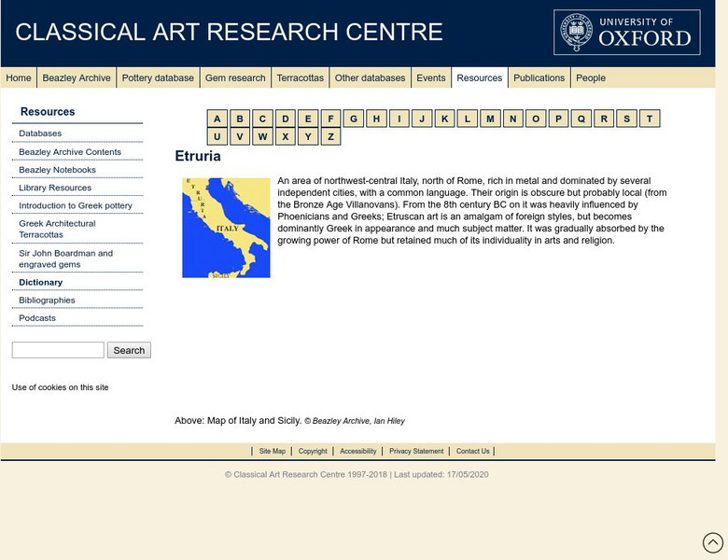728x560 pixels.
Task: Open Sir John Boardman and engraved gems
Action: pos(66,259)
